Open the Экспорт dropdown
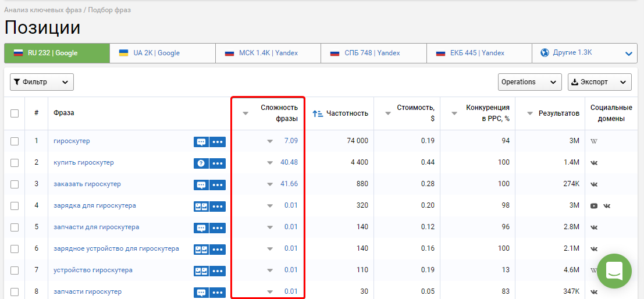The width and height of the screenshot is (644, 299). tap(599, 82)
